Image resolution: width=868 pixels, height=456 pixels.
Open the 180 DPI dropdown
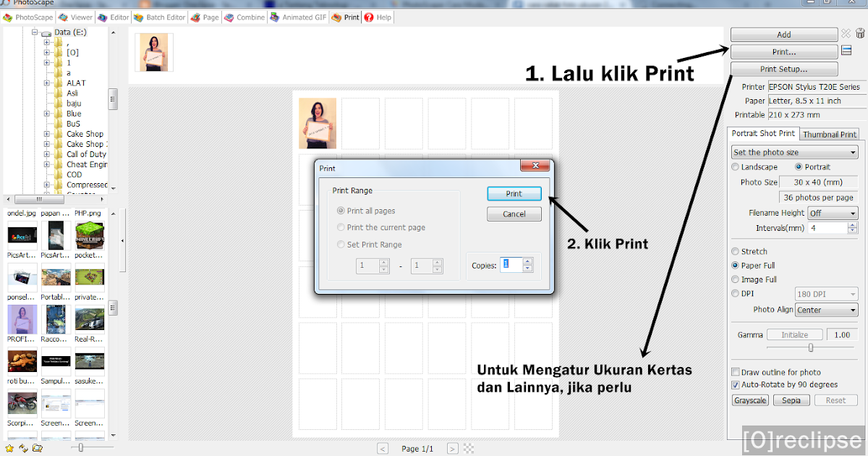[x=827, y=295]
